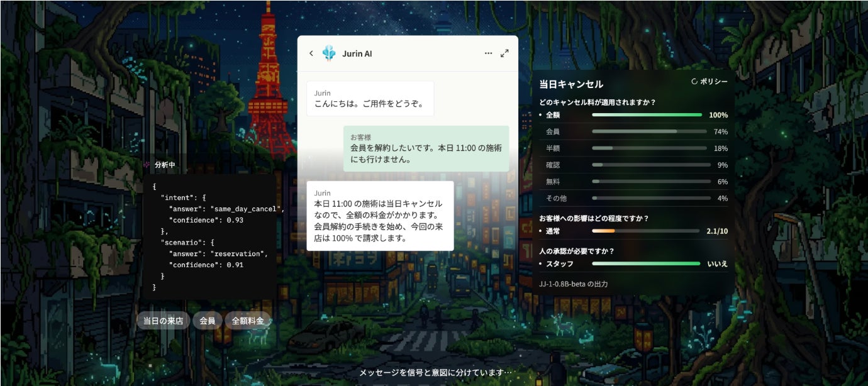
Task: Click question どのキャンセル料が適用されますか？
Action: coord(598,102)
